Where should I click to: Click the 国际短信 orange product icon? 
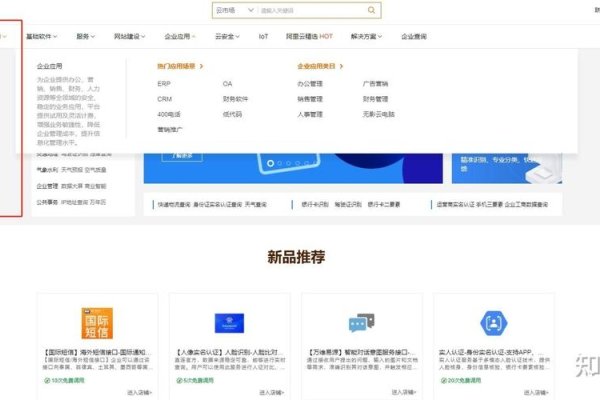click(x=97, y=323)
